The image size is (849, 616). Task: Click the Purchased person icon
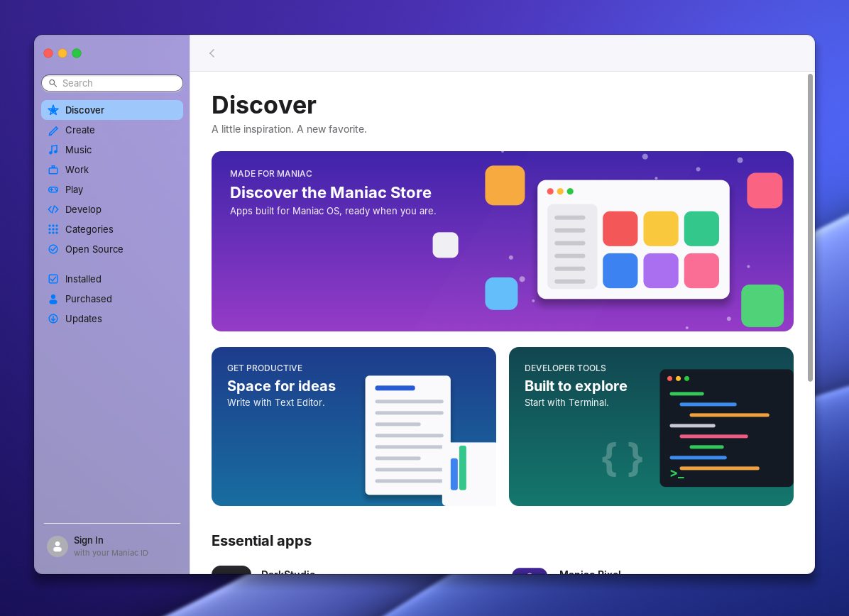click(53, 299)
